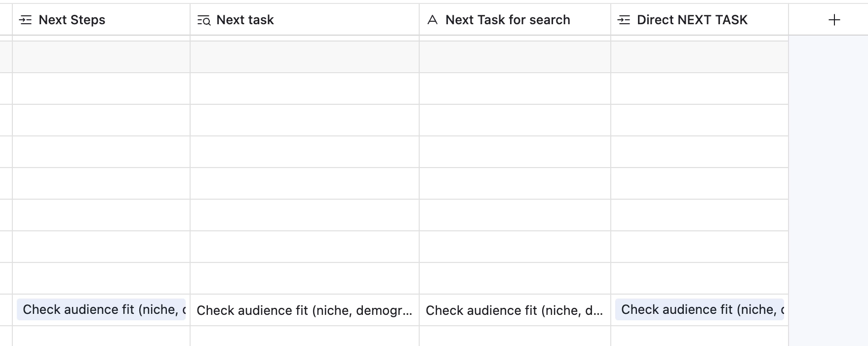Image resolution: width=868 pixels, height=346 pixels.
Task: Click the linked-record icon beside Direct NEXT TASK
Action: [624, 20]
